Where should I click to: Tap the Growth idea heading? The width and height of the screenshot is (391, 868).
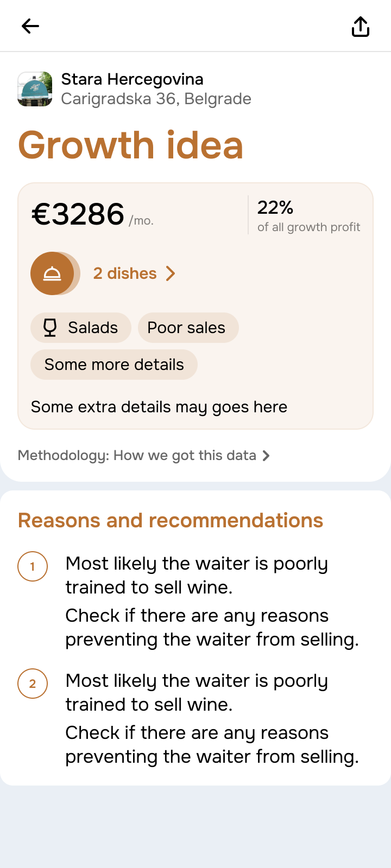coord(130,145)
